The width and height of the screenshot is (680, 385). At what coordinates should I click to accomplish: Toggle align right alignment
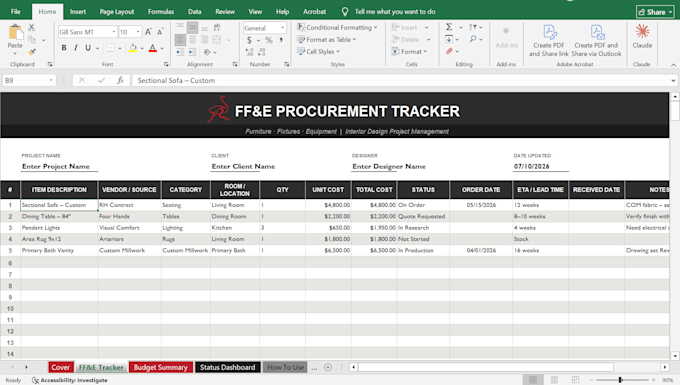[204, 40]
